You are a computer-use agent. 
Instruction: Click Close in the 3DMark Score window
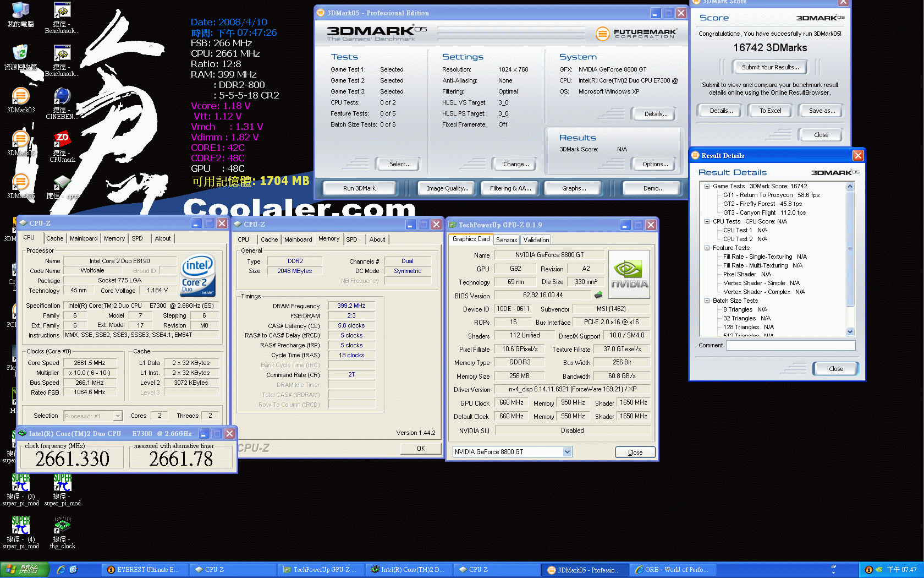tap(821, 135)
